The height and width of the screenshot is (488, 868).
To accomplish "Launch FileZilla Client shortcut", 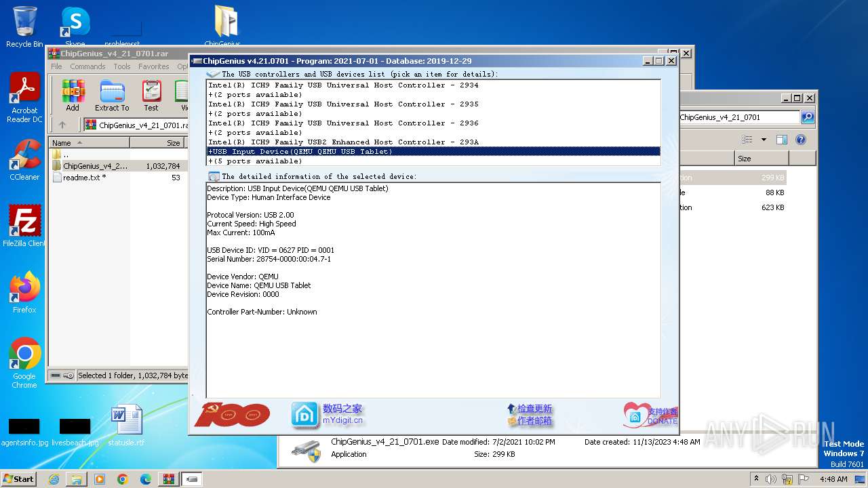I will 24,226.
